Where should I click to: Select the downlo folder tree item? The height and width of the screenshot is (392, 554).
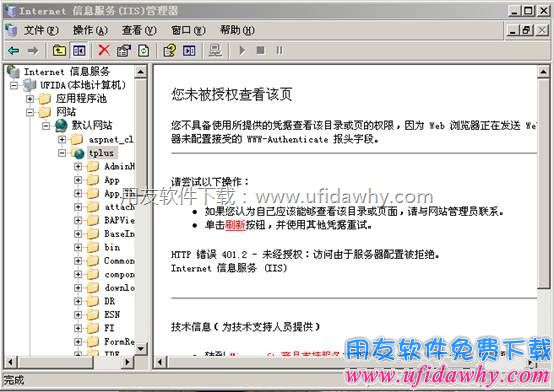(119, 288)
